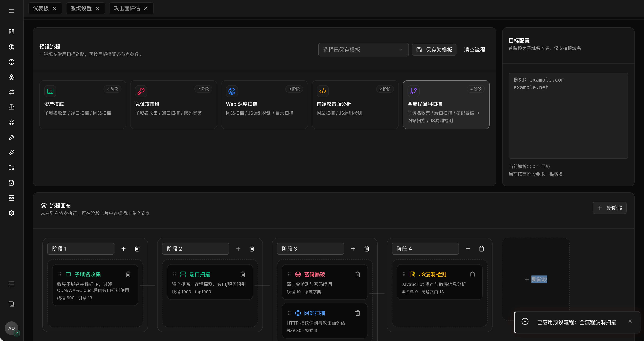Select the 全流程漏洞扫描 preset card
Screen dimensions: 644x341
pos(446,105)
